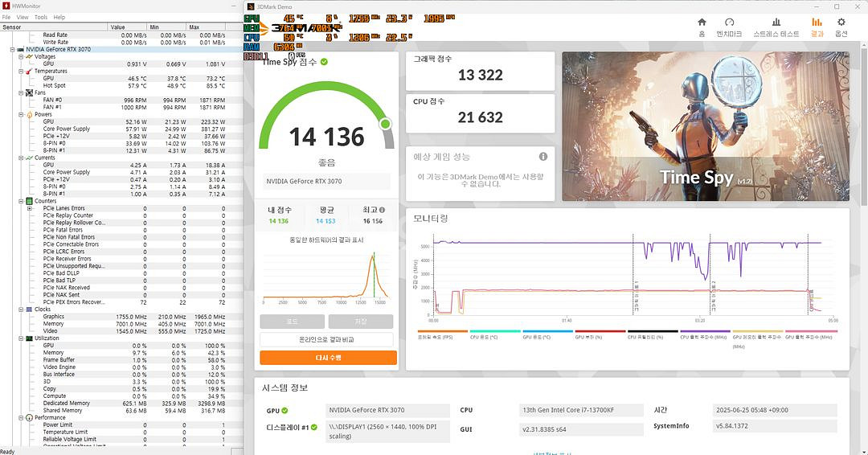The width and height of the screenshot is (868, 455).
Task: Collapse the Clocks tree node
Action: click(x=21, y=309)
